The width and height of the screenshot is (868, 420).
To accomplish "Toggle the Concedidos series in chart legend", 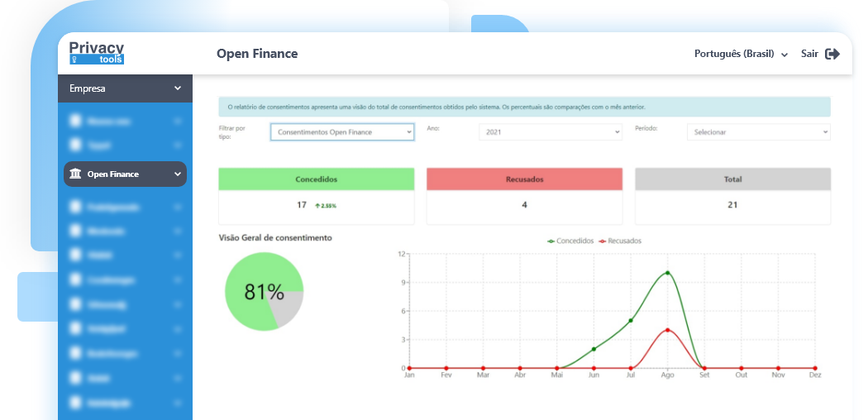I will tap(570, 241).
